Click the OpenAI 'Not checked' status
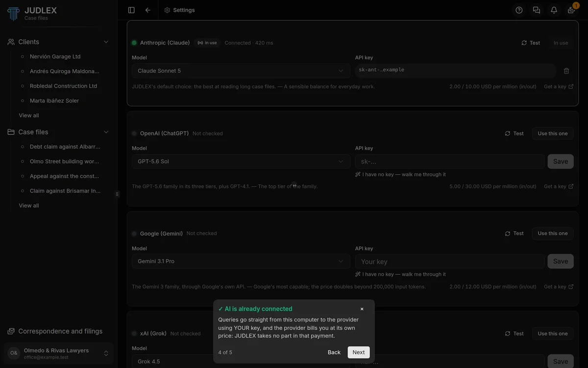Screen dimensions: 588x368 tap(208, 133)
